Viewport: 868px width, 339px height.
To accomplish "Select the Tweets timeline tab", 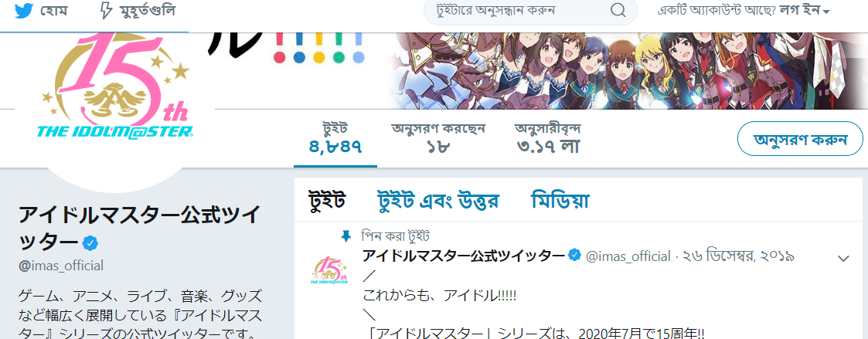I will (327, 200).
